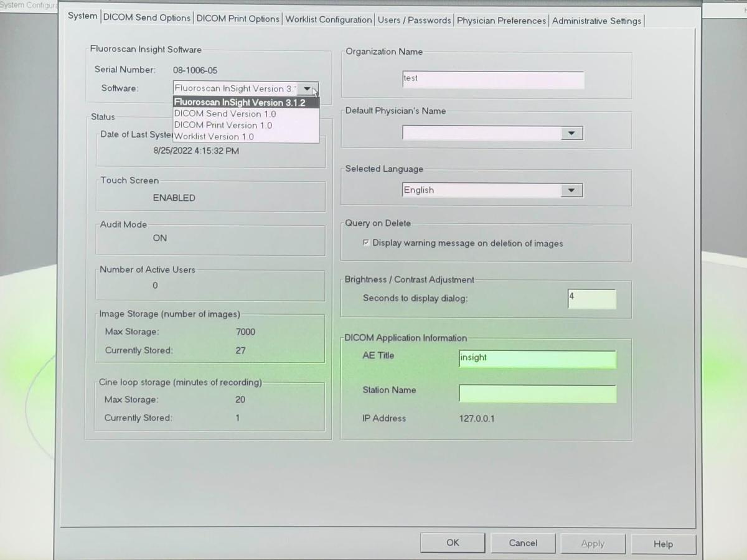The width and height of the screenshot is (747, 560).
Task: Click the Audit Mode ON value
Action: 160,238
